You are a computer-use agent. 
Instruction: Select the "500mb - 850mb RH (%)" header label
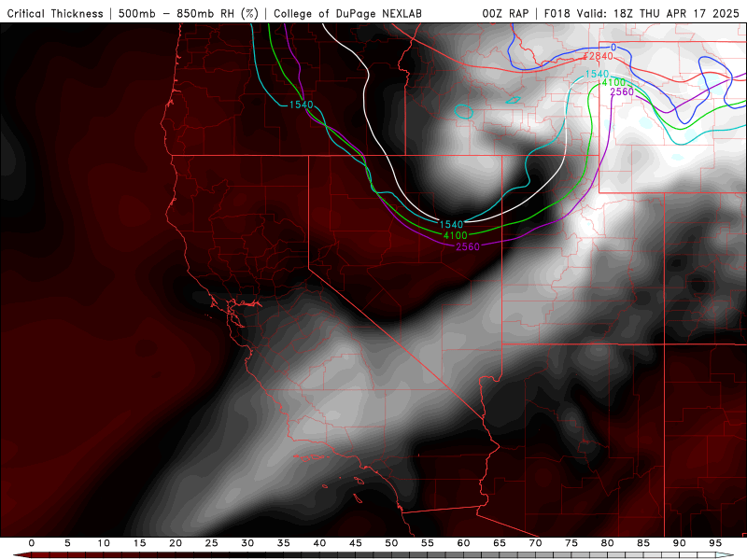click(189, 13)
